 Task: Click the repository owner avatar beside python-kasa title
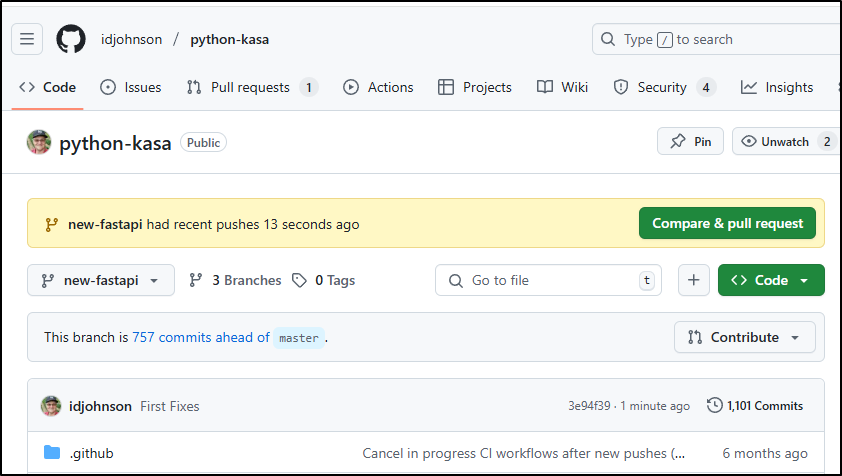[39, 142]
